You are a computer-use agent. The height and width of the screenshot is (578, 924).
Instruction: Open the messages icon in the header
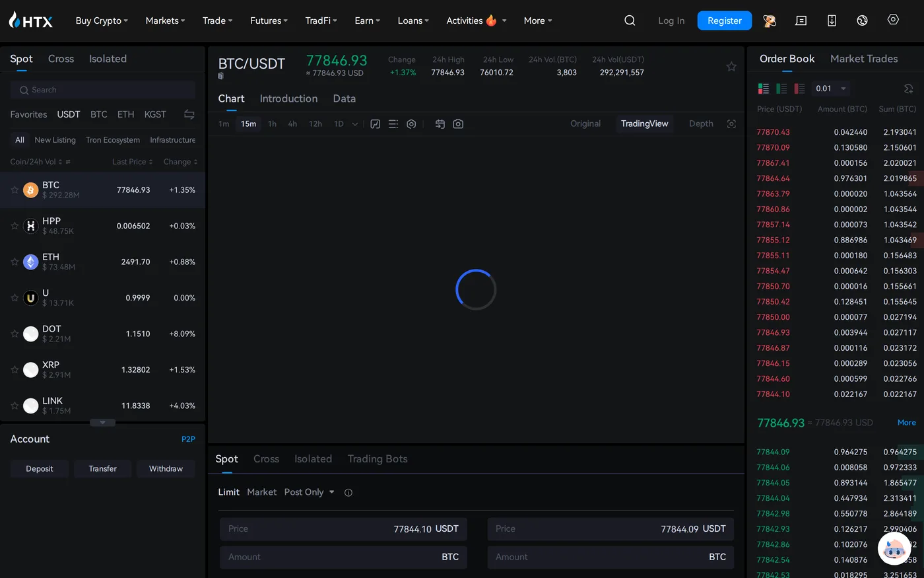pyautogui.click(x=801, y=20)
